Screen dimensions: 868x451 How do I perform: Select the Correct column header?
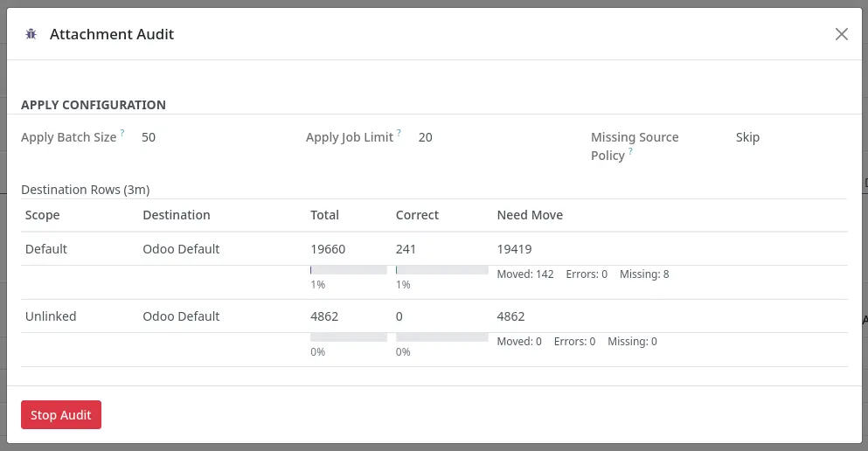point(417,215)
